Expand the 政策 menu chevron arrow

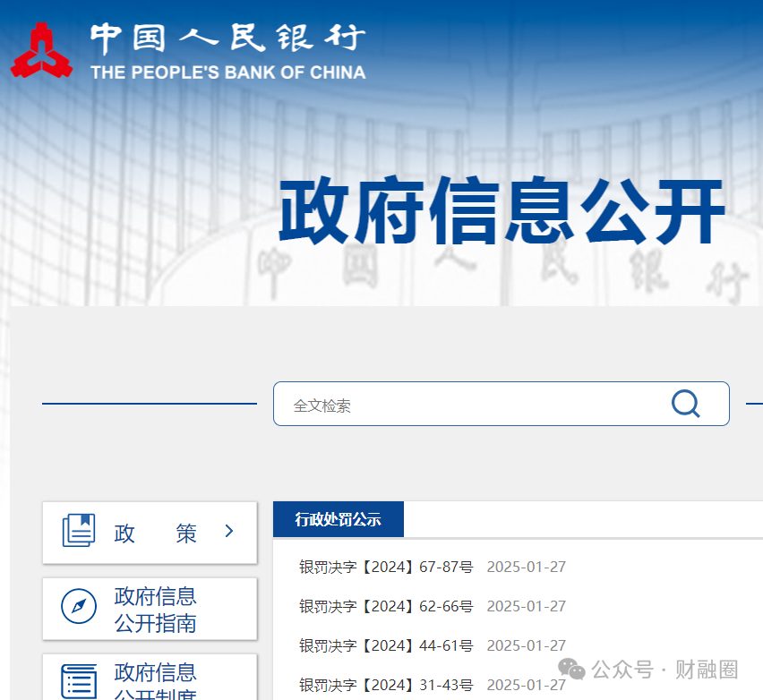click(x=229, y=531)
